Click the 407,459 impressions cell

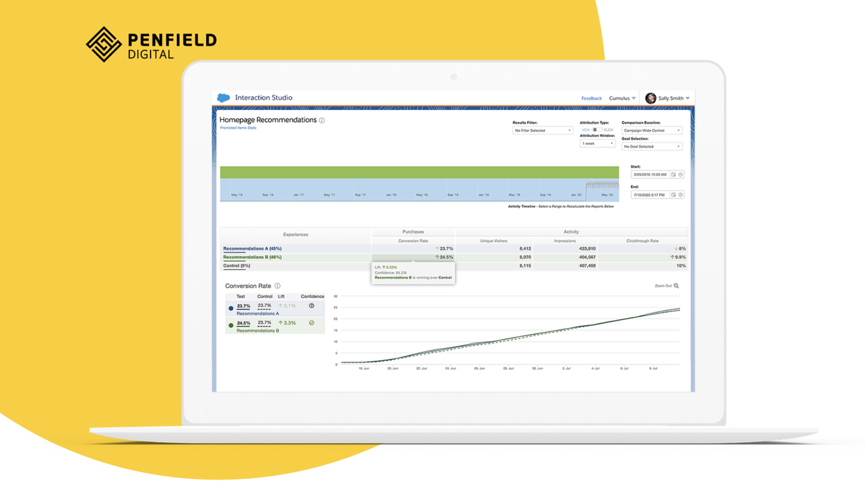(x=564, y=266)
